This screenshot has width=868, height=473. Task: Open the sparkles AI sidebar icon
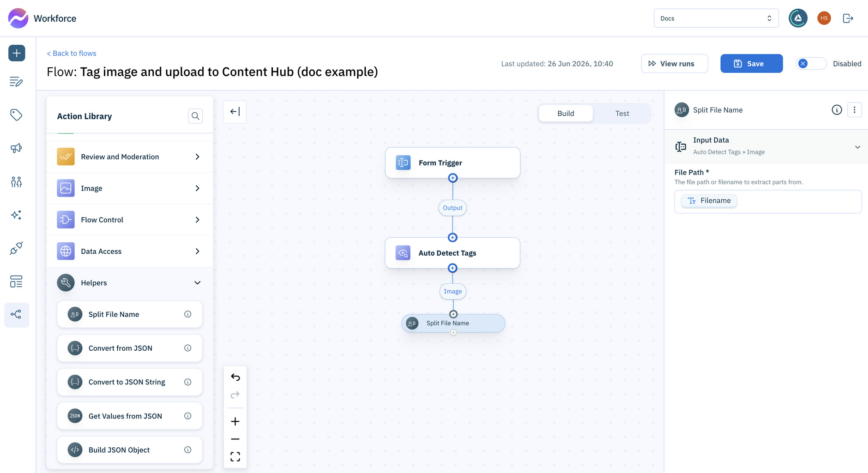16,215
